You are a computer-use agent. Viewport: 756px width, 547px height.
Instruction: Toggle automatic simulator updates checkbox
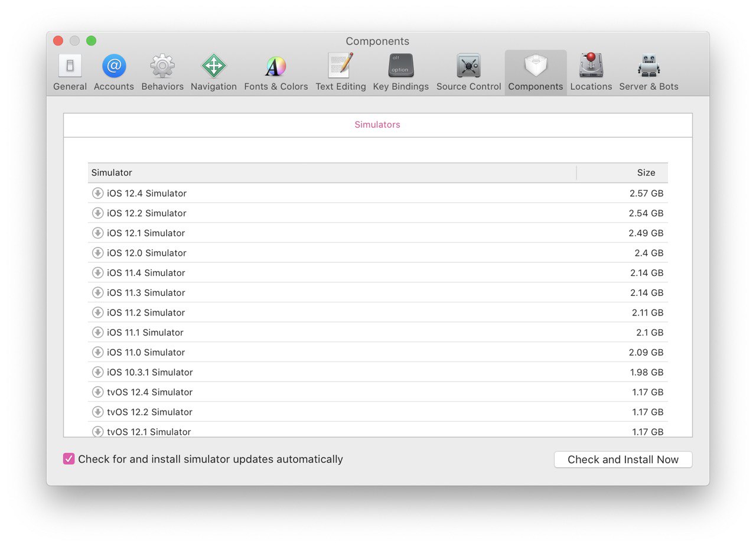(x=69, y=459)
